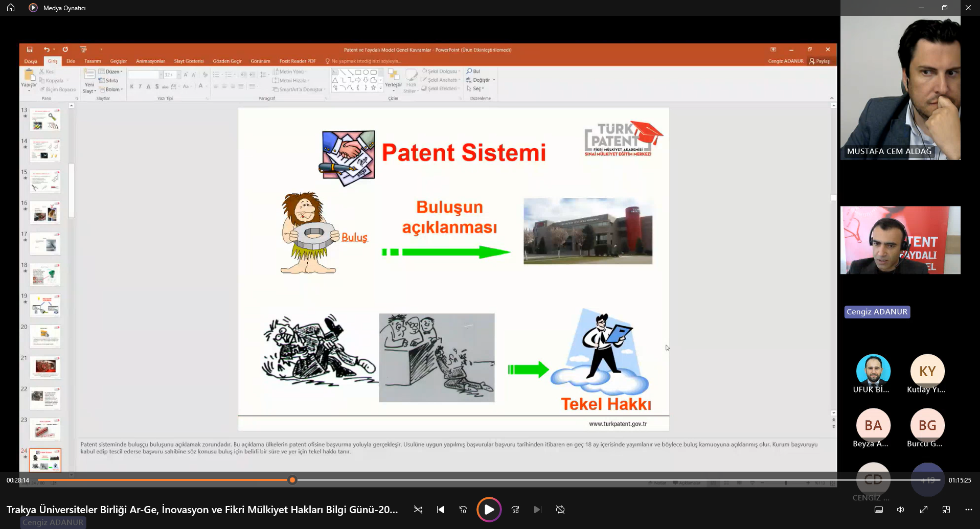This screenshot has width=980, height=529.
Task: Click the Bul find button
Action: 473,71
